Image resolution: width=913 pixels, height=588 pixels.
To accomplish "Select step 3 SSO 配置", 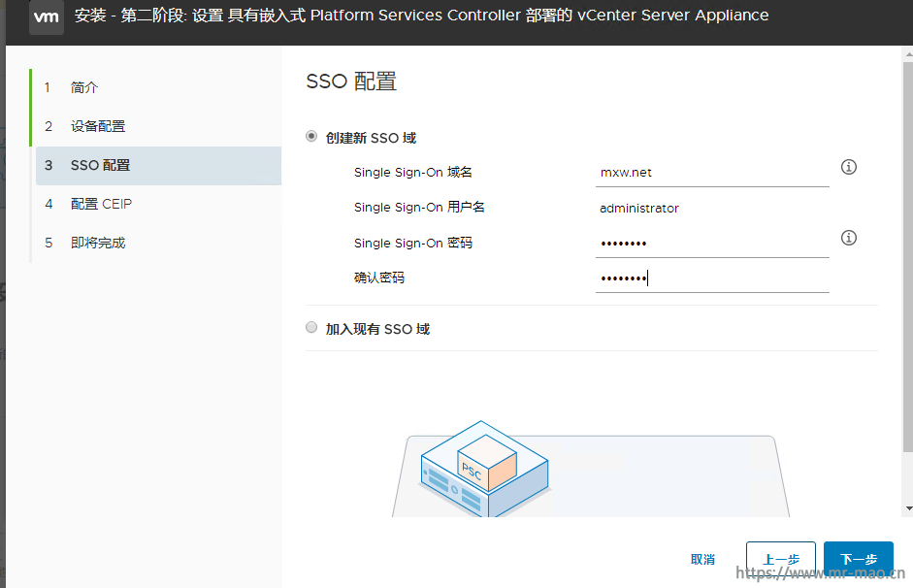I will click(158, 165).
